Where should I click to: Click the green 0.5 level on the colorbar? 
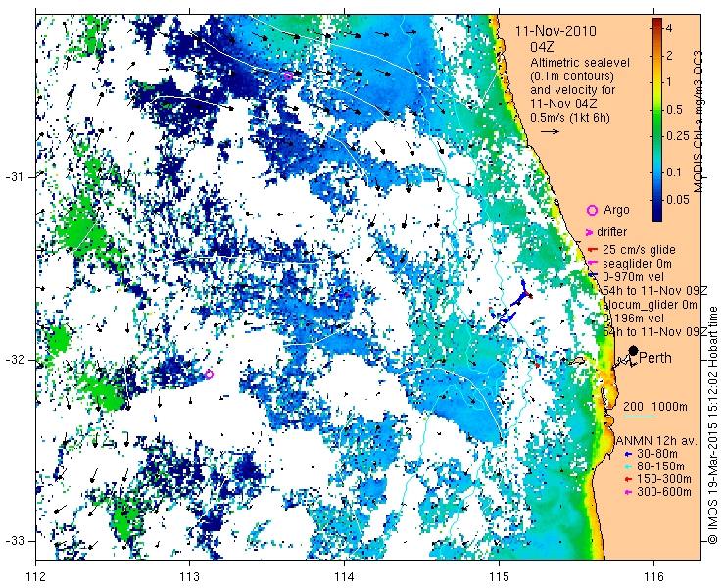(x=657, y=110)
